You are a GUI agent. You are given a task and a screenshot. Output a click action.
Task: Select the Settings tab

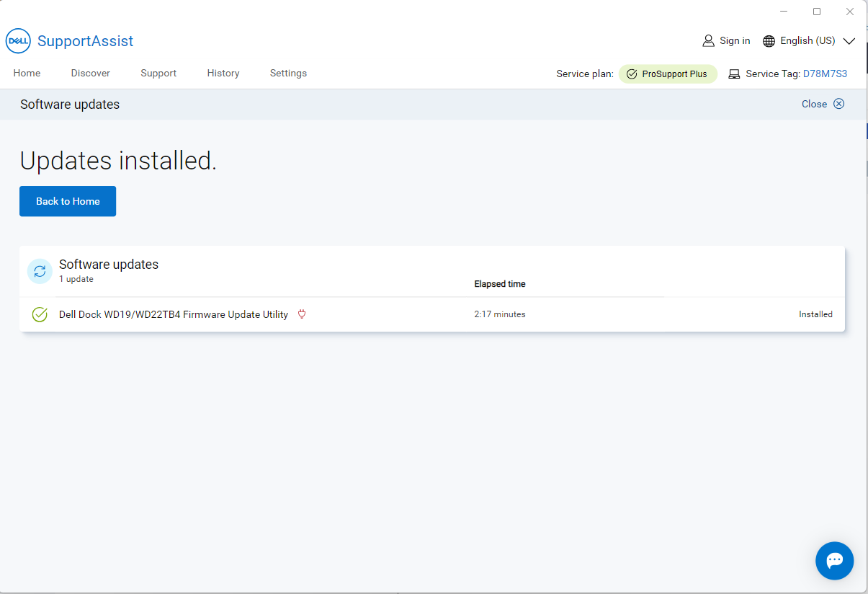pyautogui.click(x=288, y=73)
